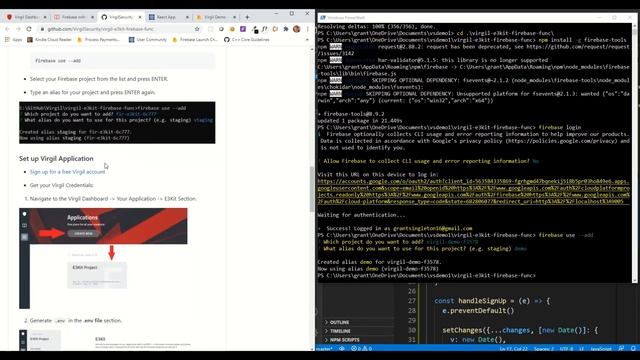Screen dimensions: 640x360
Task: Click the Ln, Col cursor position indicator
Action: (513, 349)
